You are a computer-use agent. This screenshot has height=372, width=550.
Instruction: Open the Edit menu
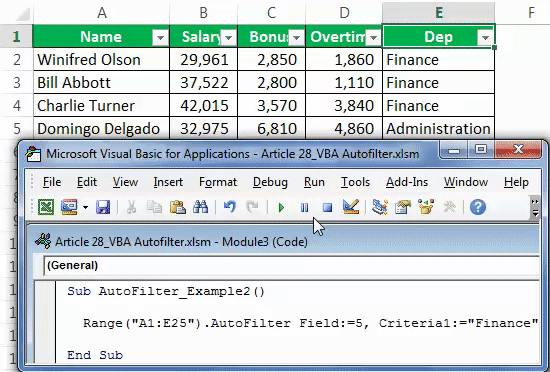point(87,182)
